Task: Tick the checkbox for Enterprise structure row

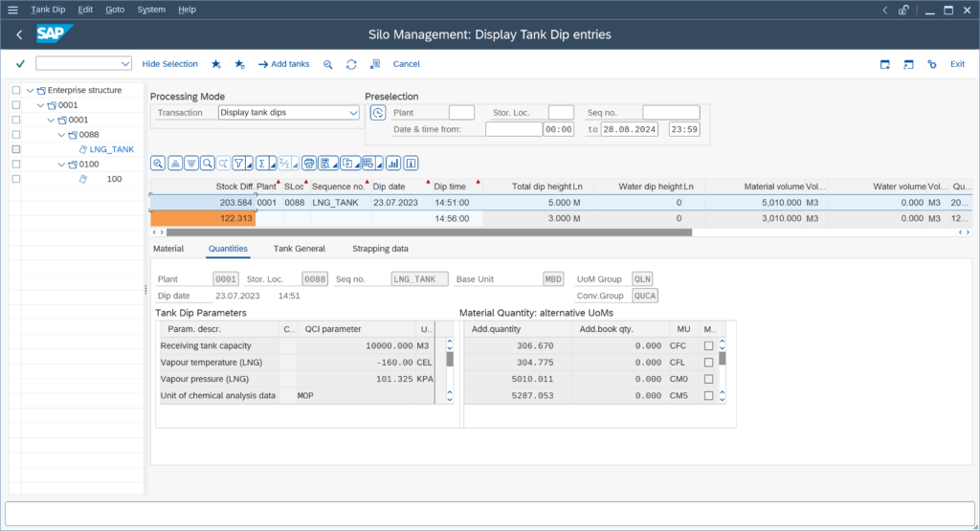Action: pos(16,90)
